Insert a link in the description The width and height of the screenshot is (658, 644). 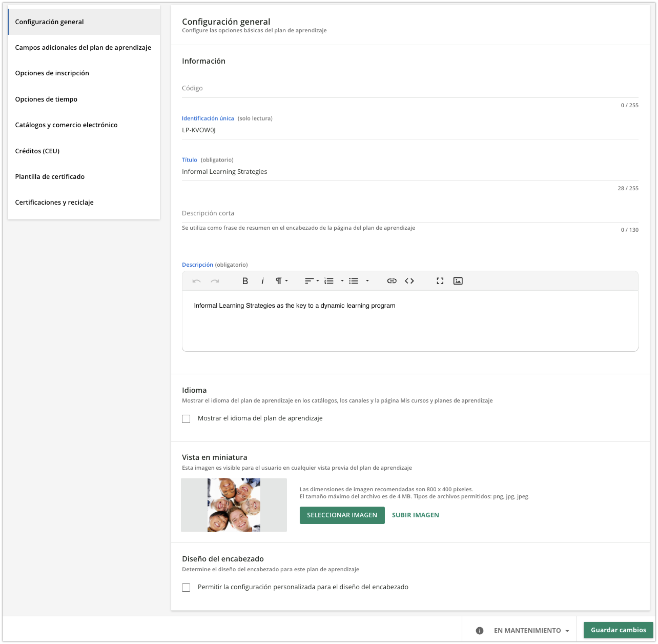point(392,280)
